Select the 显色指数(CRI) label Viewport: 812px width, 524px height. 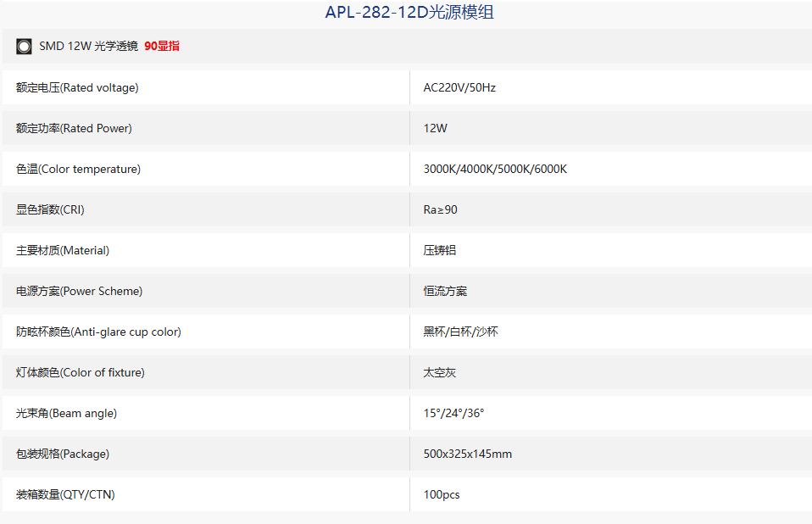(50, 209)
